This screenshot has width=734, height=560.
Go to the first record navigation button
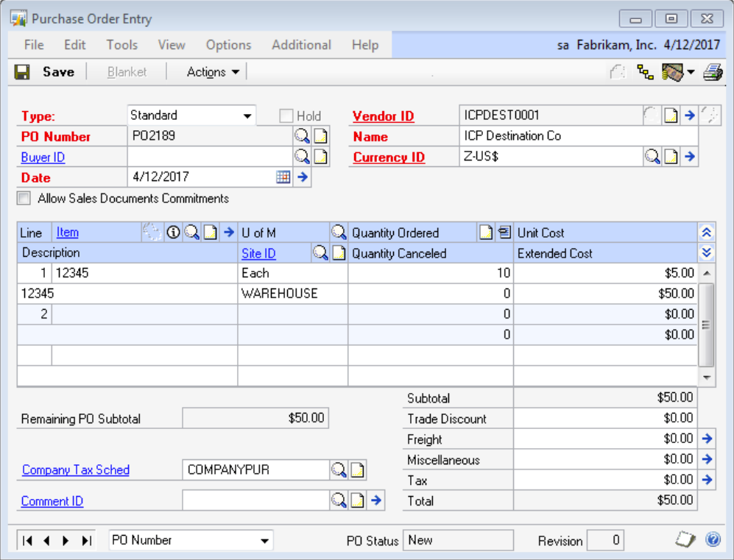pos(28,541)
